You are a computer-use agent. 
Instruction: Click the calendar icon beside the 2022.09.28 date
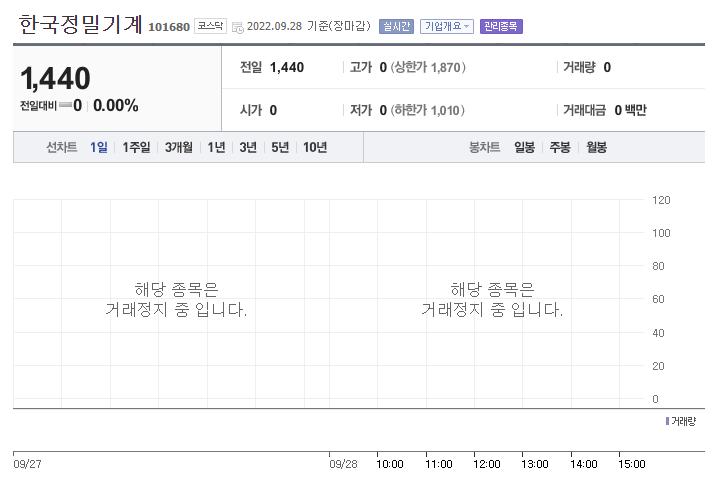click(x=237, y=27)
